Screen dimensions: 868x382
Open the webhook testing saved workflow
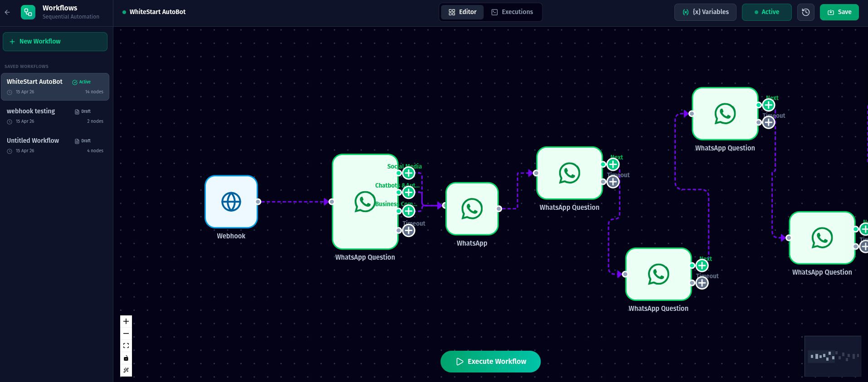pyautogui.click(x=55, y=116)
